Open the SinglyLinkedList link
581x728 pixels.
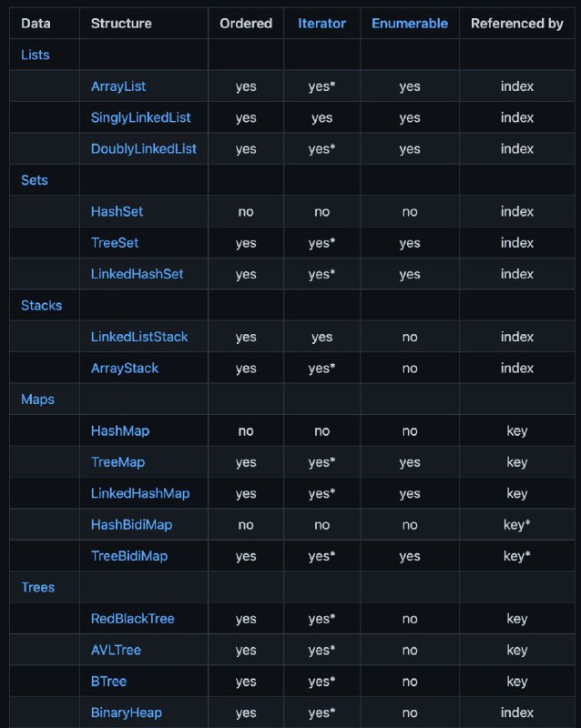(x=141, y=117)
